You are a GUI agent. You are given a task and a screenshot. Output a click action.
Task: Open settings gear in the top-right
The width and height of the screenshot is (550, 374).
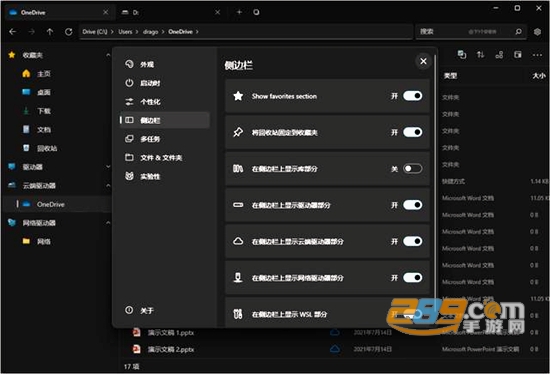[537, 32]
